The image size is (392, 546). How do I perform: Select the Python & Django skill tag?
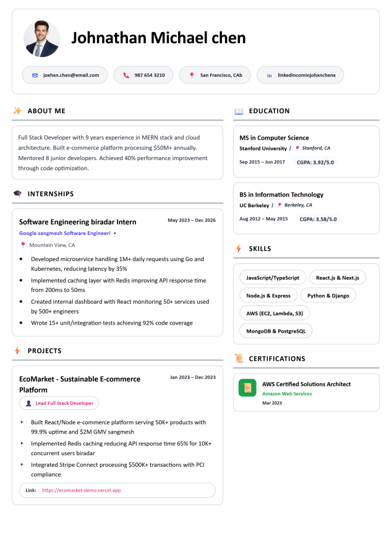pos(328,296)
